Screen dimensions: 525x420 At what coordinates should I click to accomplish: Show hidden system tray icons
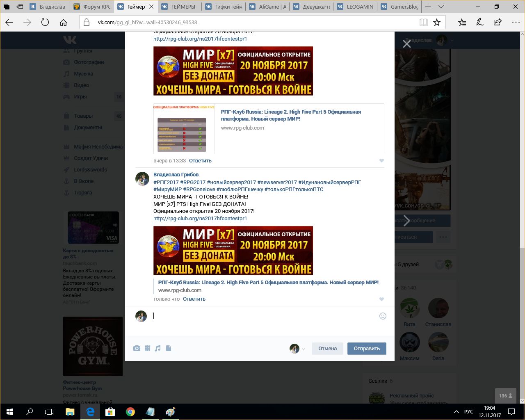[x=456, y=412]
